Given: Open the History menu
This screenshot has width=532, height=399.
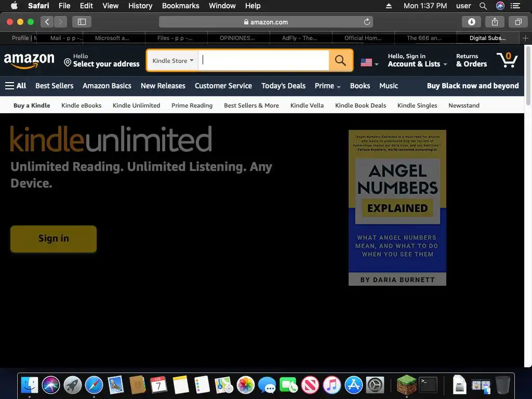Looking at the screenshot, I should coord(140,6).
